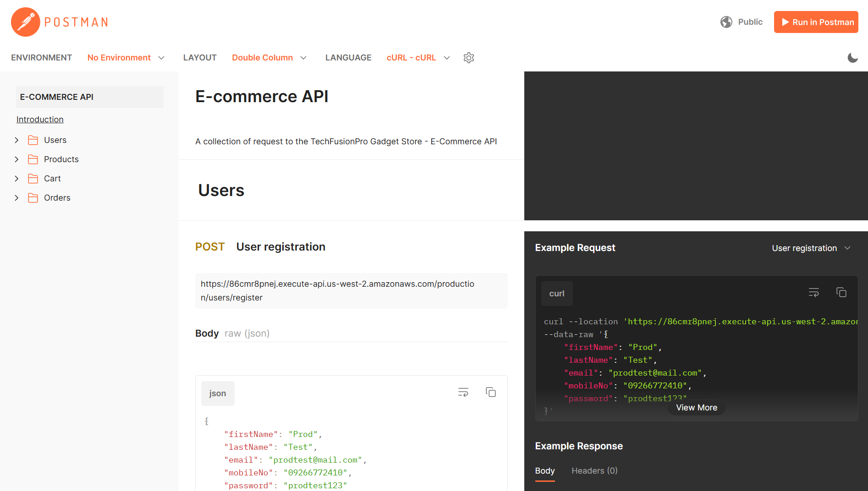The image size is (868, 491).
Task: Expand the Products folder in the sidebar
Action: coord(16,159)
